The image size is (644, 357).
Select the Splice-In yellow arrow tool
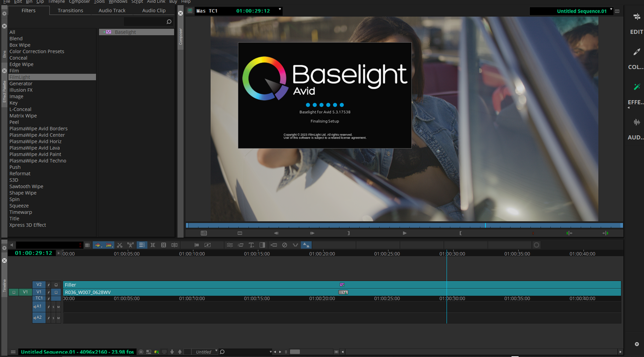tap(98, 245)
